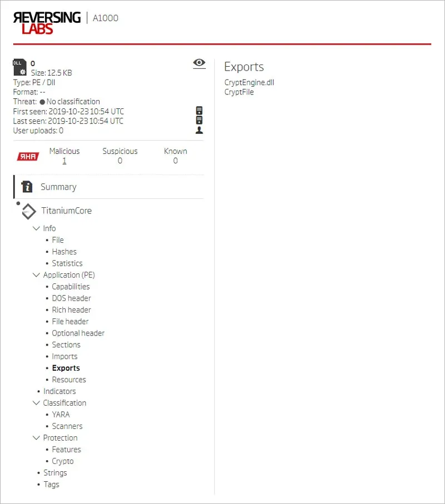
Task: Open the Summary section
Action: pyautogui.click(x=57, y=187)
